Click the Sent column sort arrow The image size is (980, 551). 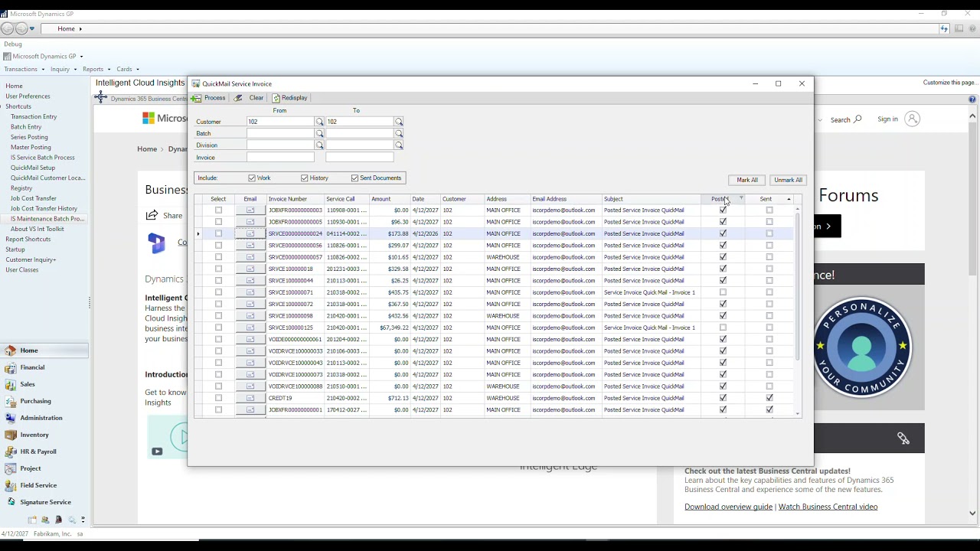click(789, 199)
